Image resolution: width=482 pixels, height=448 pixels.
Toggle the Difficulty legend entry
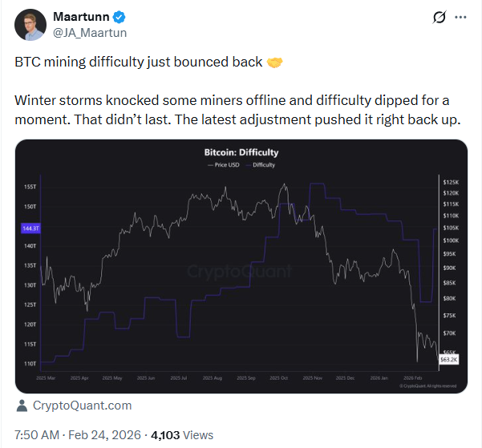pyautogui.click(x=262, y=164)
